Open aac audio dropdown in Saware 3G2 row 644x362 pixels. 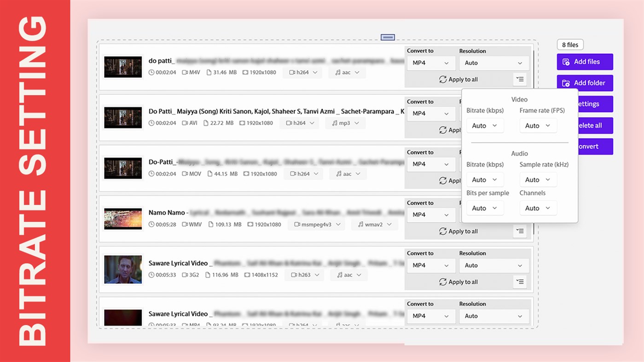coord(348,275)
